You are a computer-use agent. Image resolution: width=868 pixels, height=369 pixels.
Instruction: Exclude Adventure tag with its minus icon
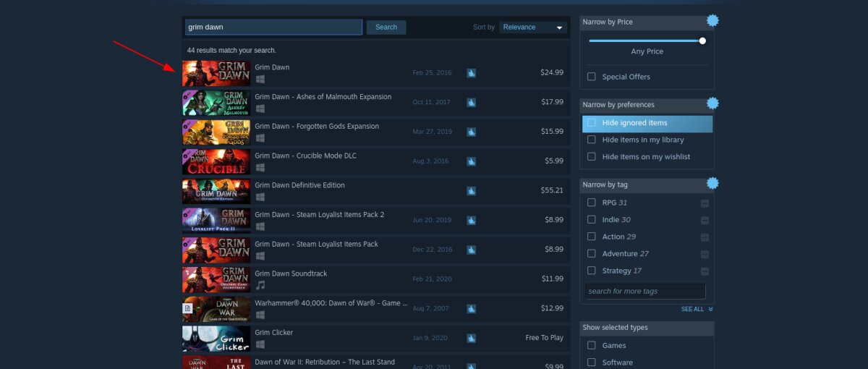[x=705, y=254]
